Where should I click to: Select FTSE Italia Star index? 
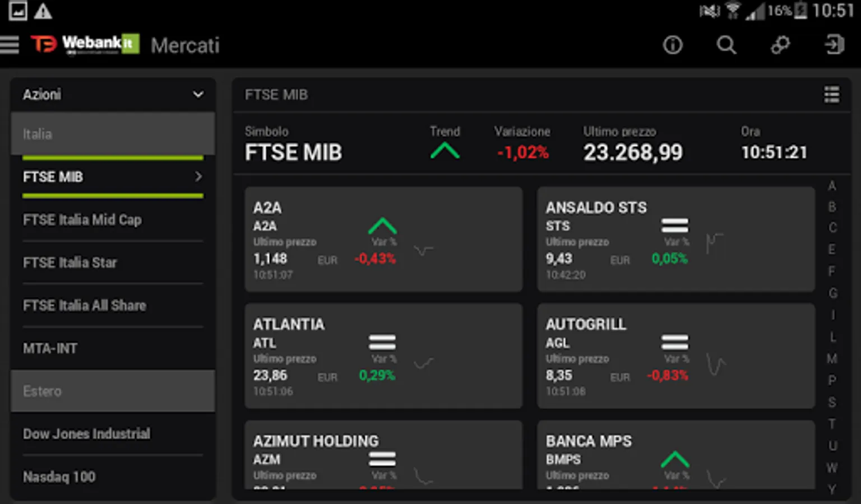[113, 263]
